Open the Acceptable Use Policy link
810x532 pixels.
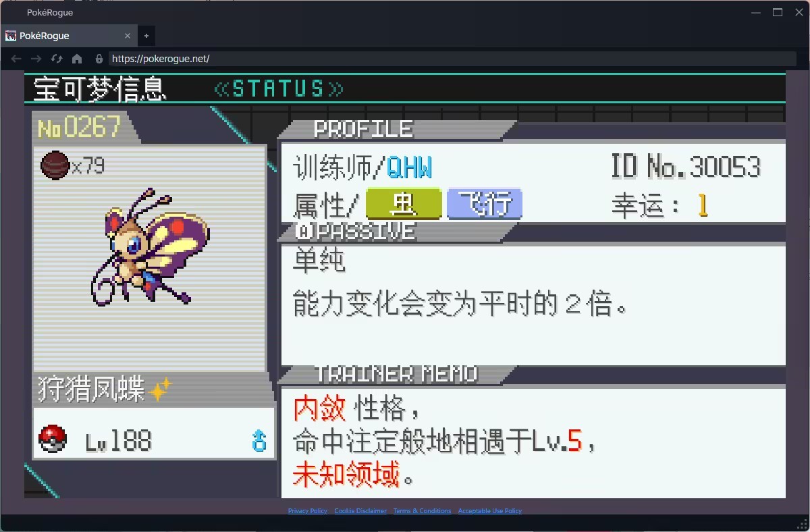490,511
